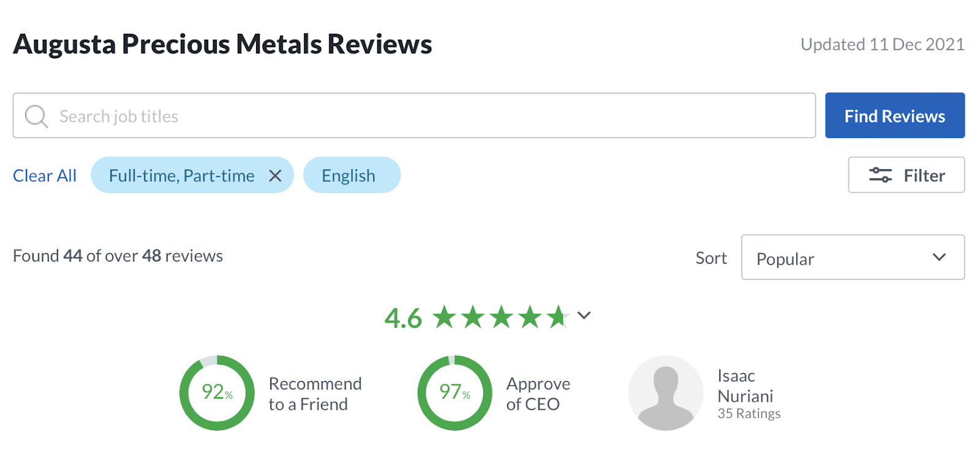980x457 pixels.
Task: Click the 97% CEO approval donut
Action: (x=454, y=393)
